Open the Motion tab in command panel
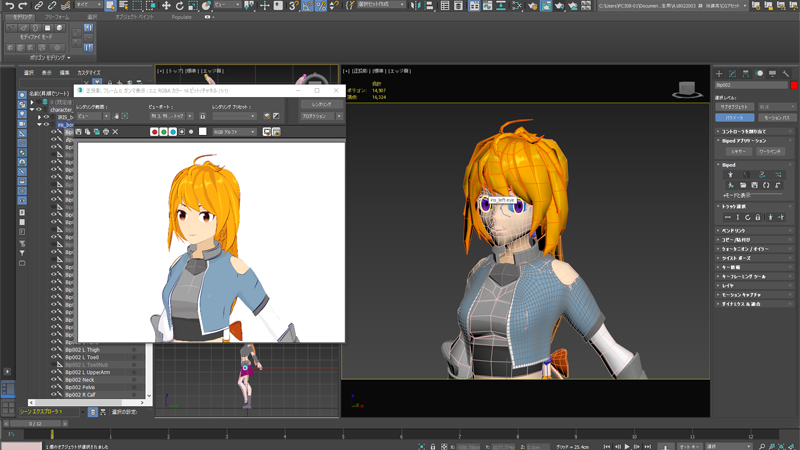Viewport: 800px width, 450px height. 759,73
